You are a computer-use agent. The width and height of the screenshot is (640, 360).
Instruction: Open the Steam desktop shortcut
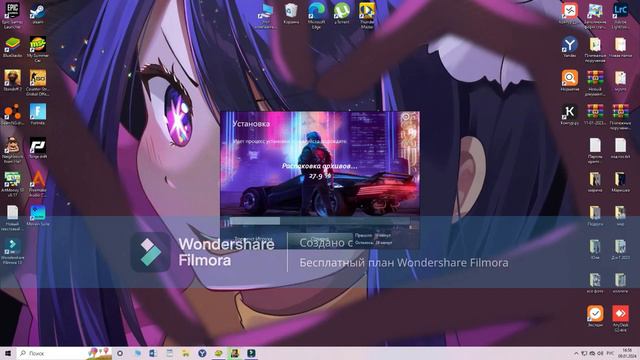pyautogui.click(x=38, y=13)
